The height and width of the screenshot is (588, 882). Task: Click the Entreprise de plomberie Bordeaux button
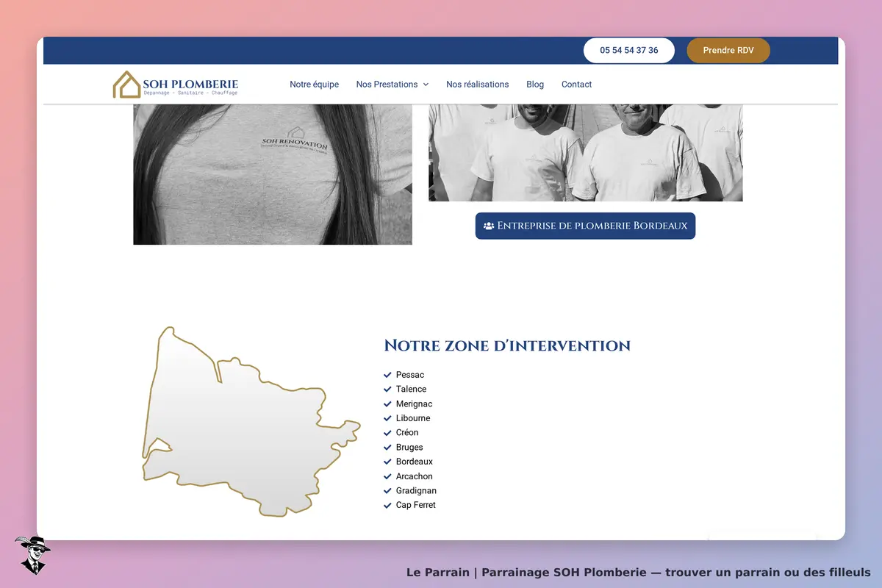pos(585,226)
